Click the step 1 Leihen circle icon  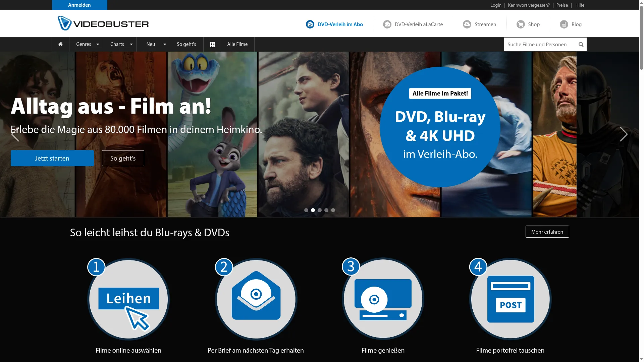tap(128, 299)
